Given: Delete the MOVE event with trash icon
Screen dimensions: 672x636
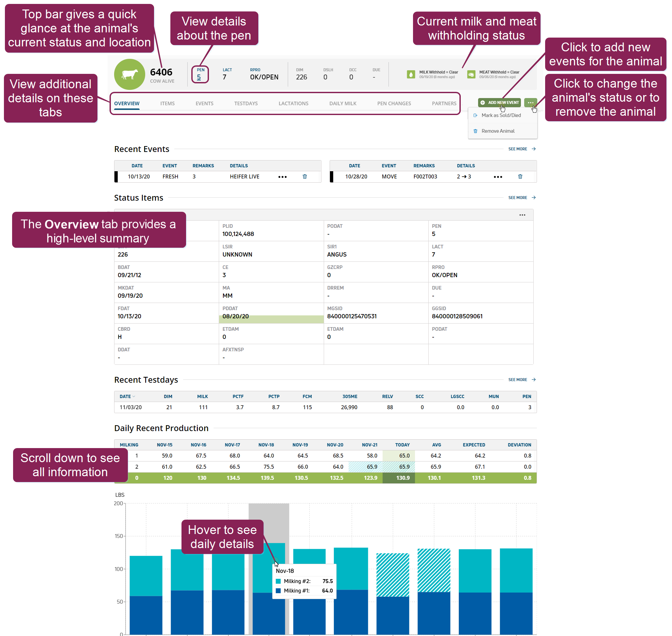Looking at the screenshot, I should [x=520, y=176].
